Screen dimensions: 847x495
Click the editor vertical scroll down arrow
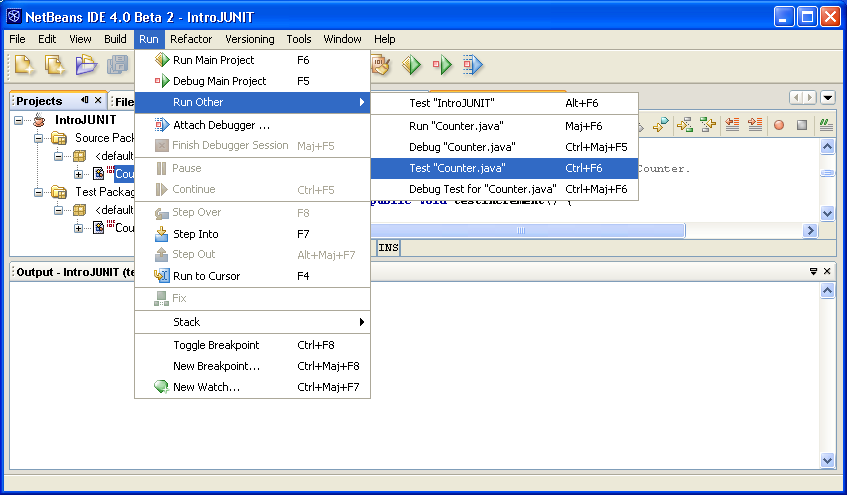tap(827, 213)
